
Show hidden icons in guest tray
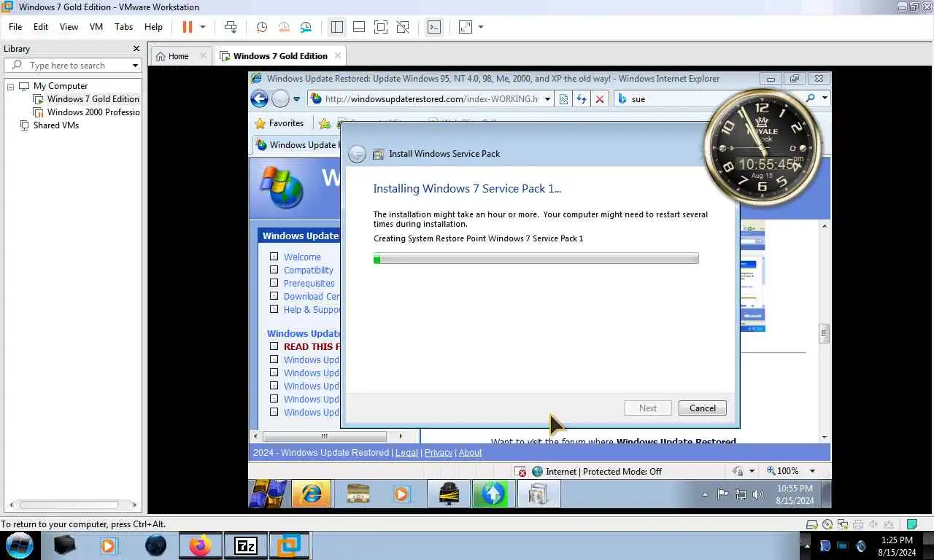coord(705,494)
